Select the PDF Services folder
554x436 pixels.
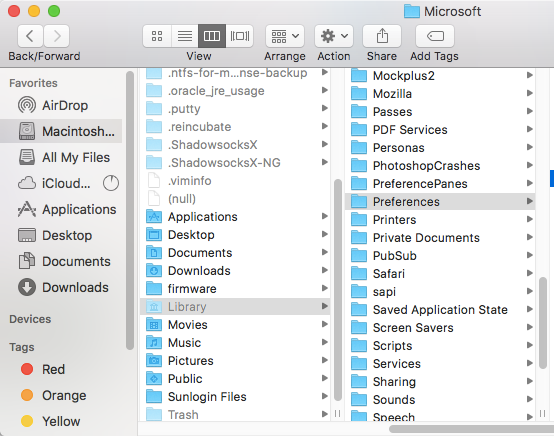(x=440, y=129)
